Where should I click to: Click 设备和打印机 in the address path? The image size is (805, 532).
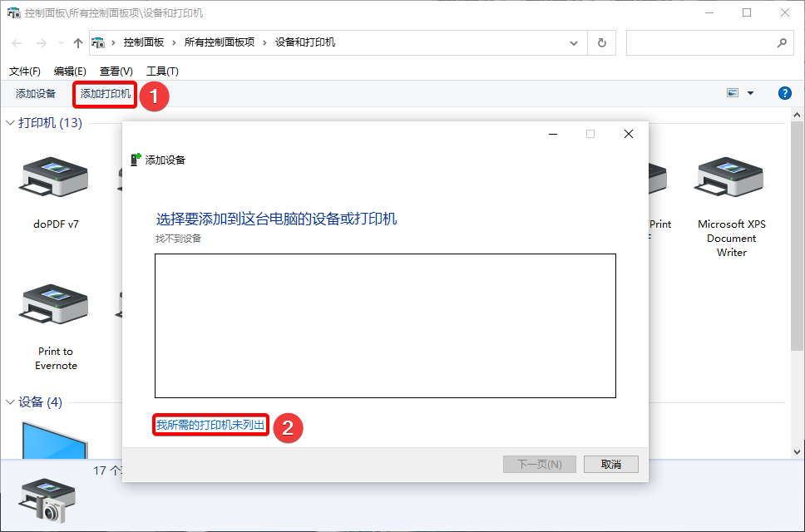305,42
